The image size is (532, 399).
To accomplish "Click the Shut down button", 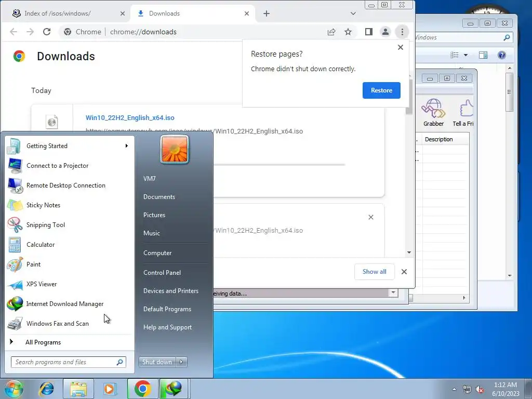I will point(157,362).
